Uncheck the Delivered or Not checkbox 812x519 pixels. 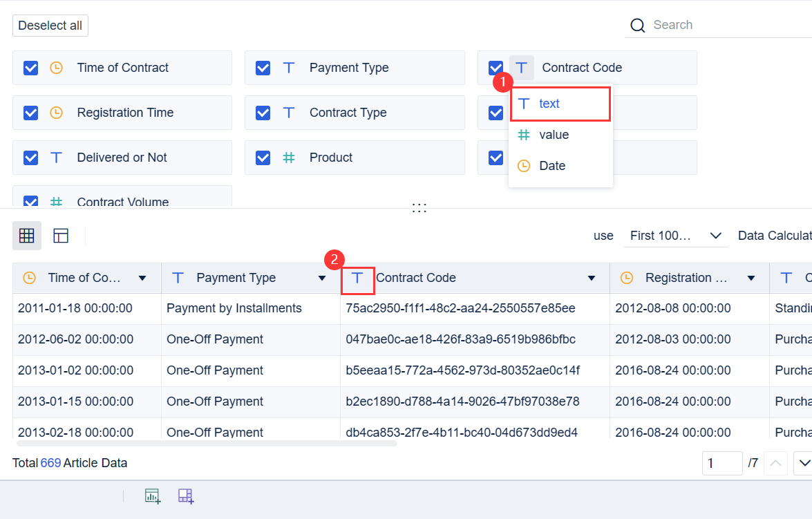(x=30, y=158)
